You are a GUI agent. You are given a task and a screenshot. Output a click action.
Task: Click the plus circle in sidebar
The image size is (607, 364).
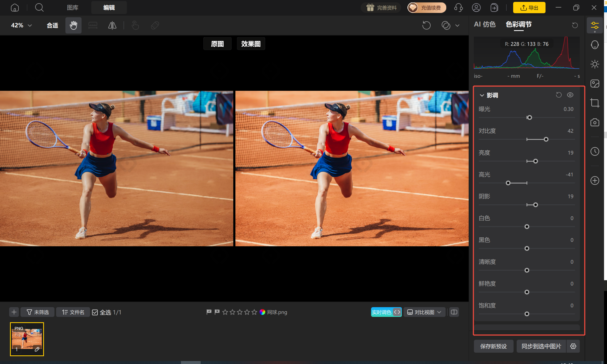click(595, 181)
